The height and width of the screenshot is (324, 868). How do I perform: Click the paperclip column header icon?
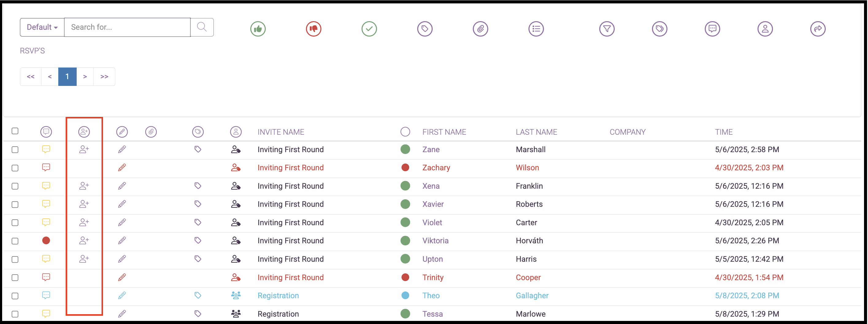click(151, 132)
